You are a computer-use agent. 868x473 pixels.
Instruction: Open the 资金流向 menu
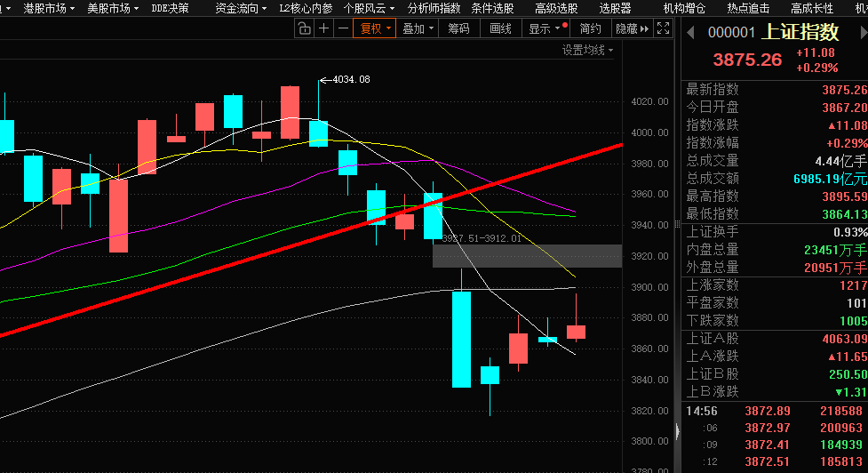pyautogui.click(x=241, y=8)
